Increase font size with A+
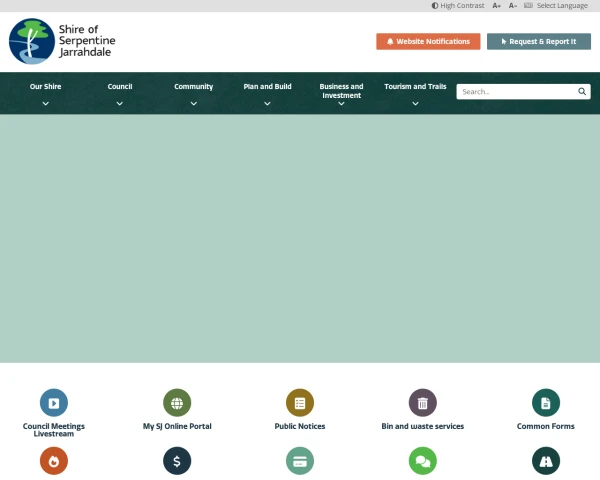Screen dimensions: 600x480 (497, 6)
